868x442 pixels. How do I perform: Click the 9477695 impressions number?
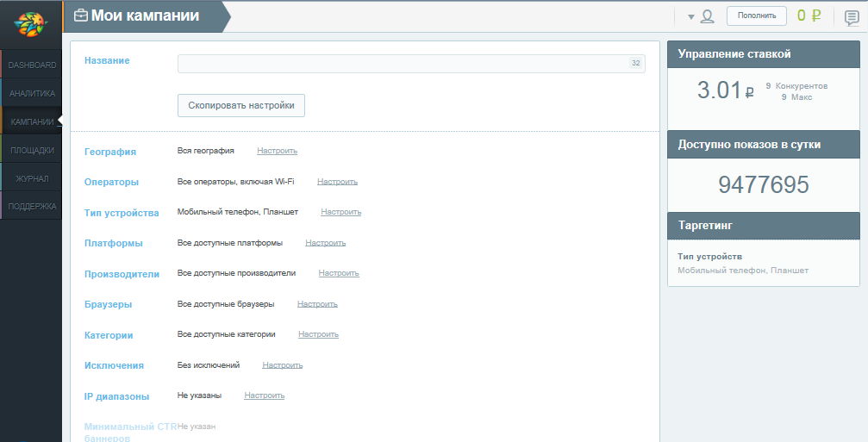[764, 184]
